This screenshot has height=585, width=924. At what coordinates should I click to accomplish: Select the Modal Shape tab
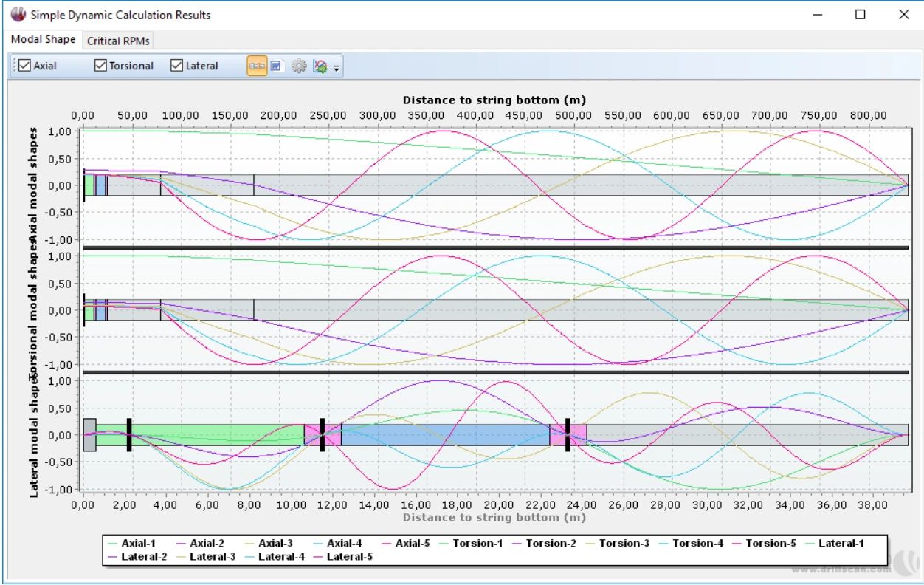tap(43, 39)
